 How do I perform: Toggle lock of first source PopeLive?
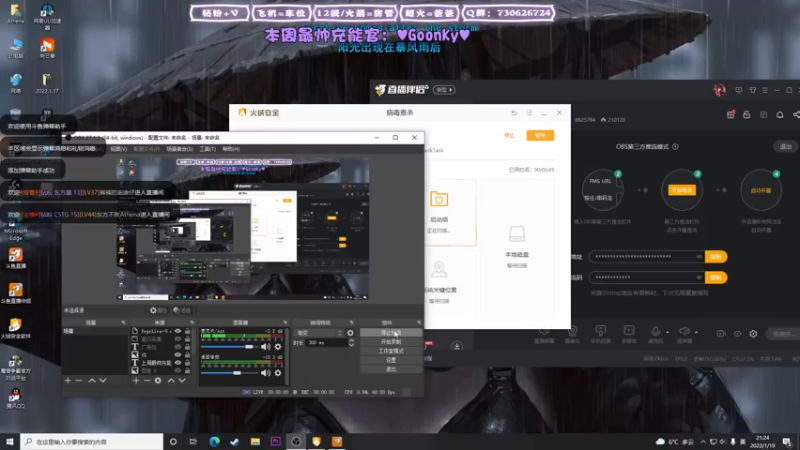[x=187, y=331]
